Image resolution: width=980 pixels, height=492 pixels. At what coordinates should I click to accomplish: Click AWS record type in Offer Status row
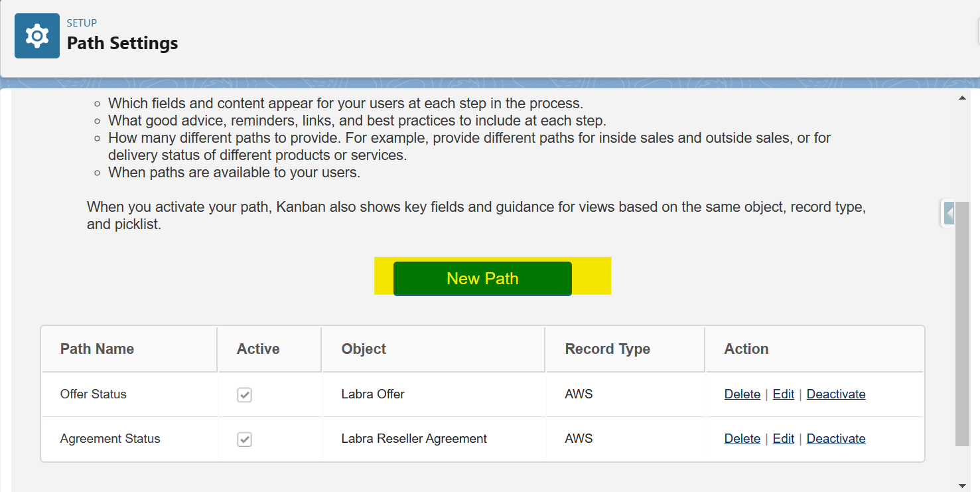click(x=579, y=394)
